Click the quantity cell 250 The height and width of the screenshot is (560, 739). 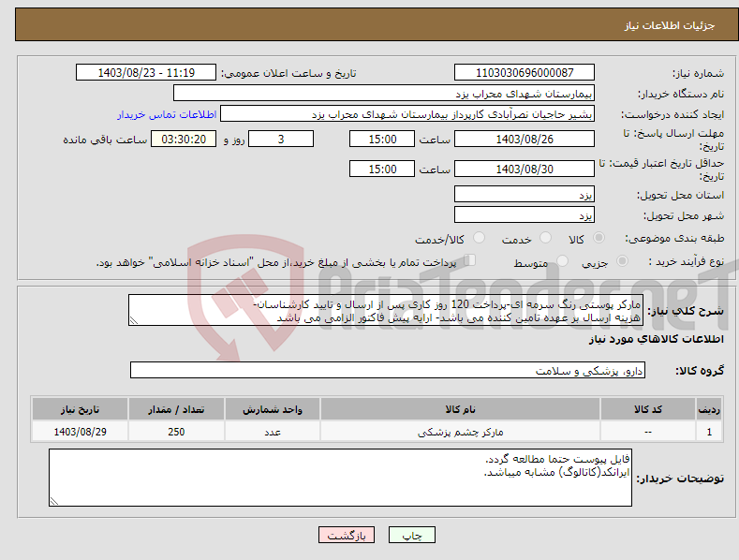point(176,432)
